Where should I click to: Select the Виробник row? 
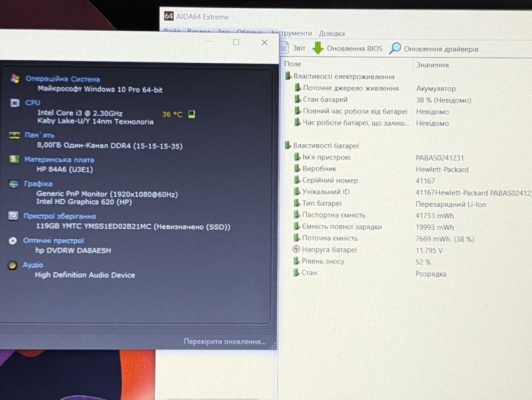381,169
